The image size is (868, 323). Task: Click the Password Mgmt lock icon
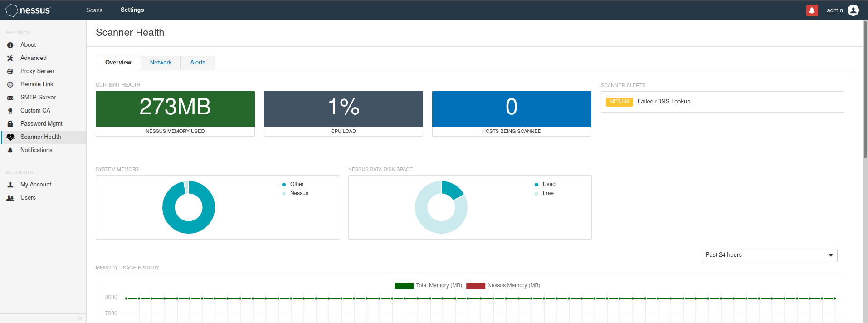pyautogui.click(x=10, y=124)
